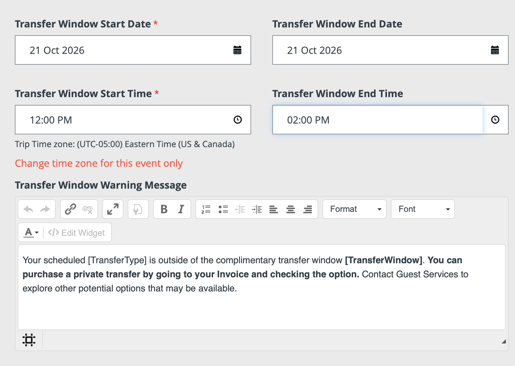
Task: Click the paste-from-document toolbar icon
Action: 138,209
